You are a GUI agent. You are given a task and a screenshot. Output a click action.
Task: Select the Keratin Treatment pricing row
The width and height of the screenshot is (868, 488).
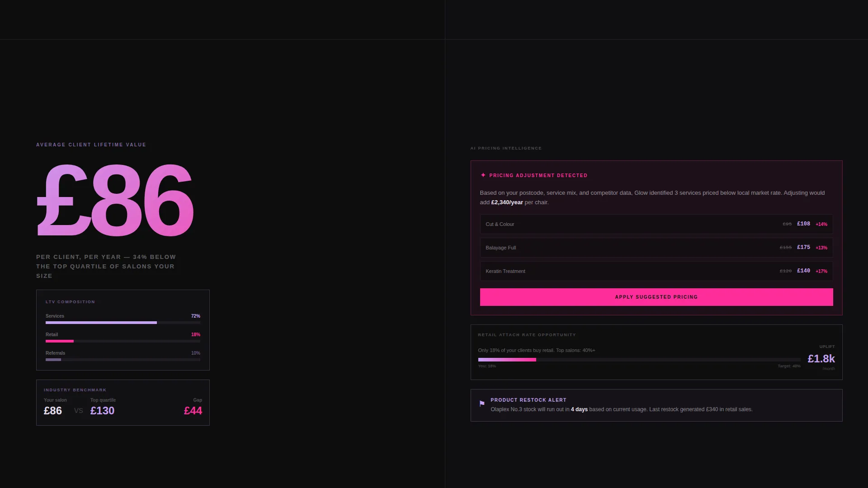pos(656,271)
